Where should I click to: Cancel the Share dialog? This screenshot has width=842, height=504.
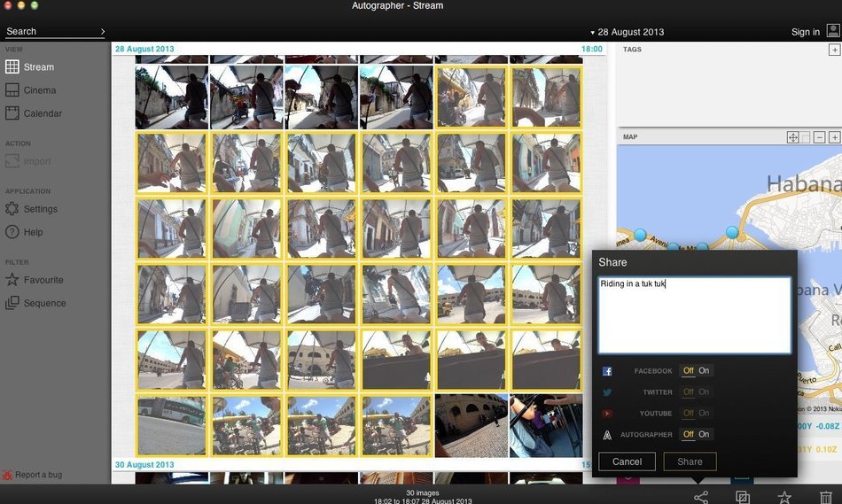627,461
